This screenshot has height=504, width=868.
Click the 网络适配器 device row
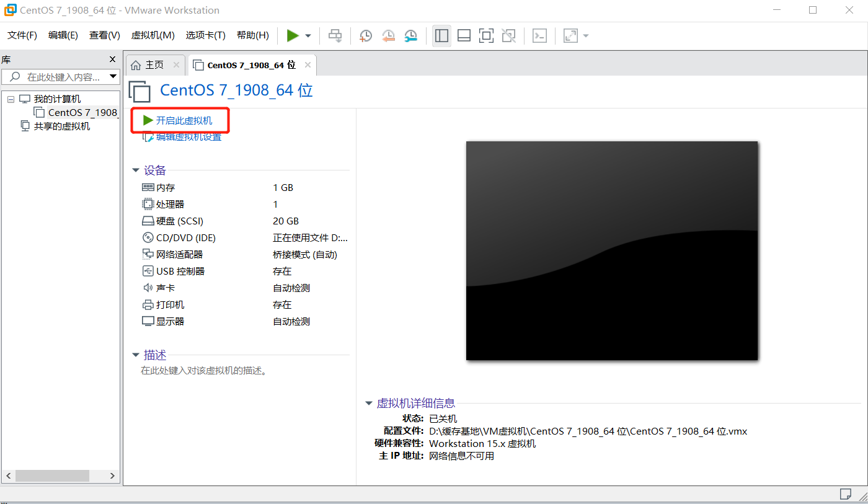[245, 255]
